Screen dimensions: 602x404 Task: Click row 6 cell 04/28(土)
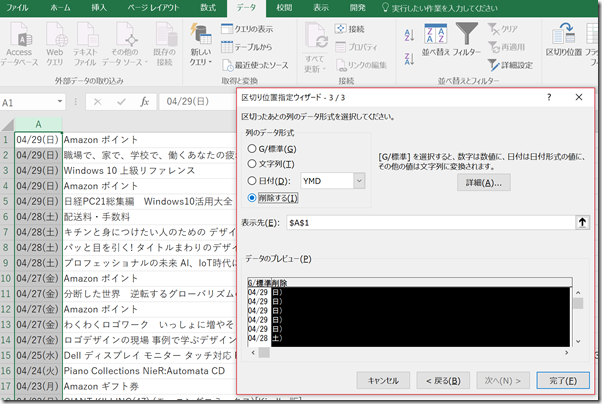pyautogui.click(x=38, y=217)
